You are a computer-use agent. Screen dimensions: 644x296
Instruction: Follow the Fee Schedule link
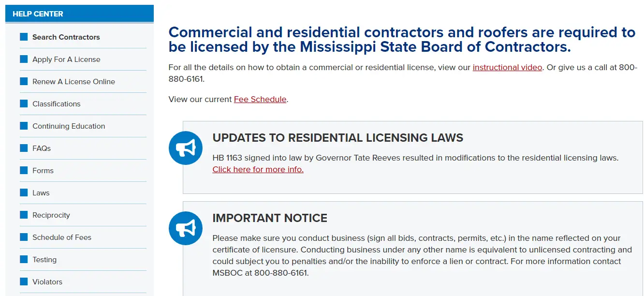click(x=260, y=100)
